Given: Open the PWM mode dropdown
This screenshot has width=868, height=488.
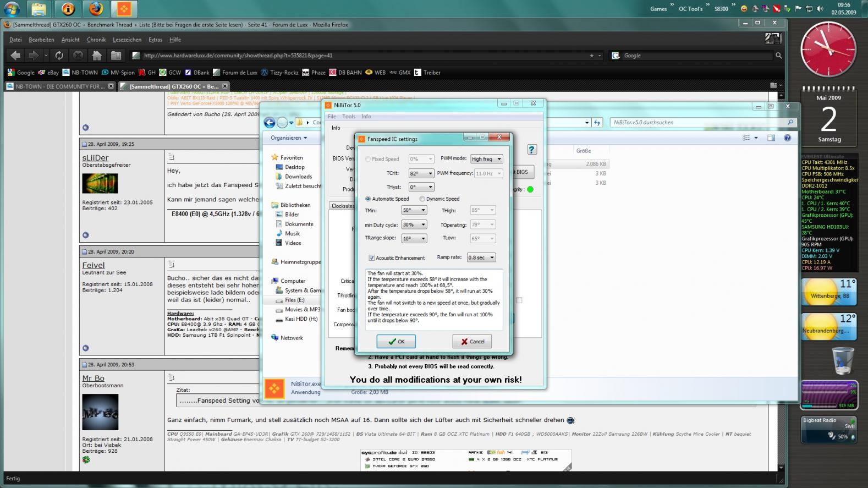Looking at the screenshot, I should pos(486,159).
